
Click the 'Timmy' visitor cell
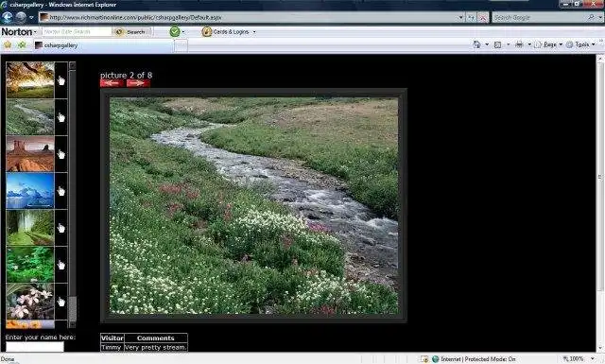112,347
